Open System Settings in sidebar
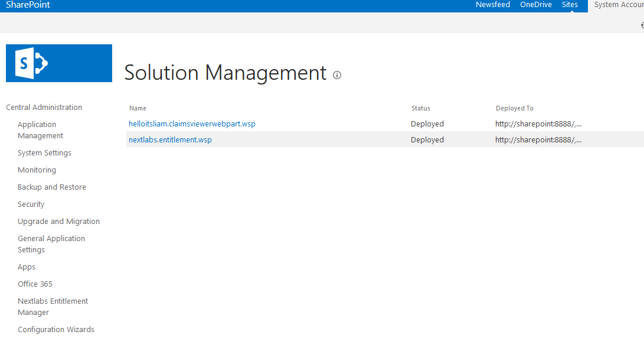This screenshot has height=351, width=644. tap(44, 153)
